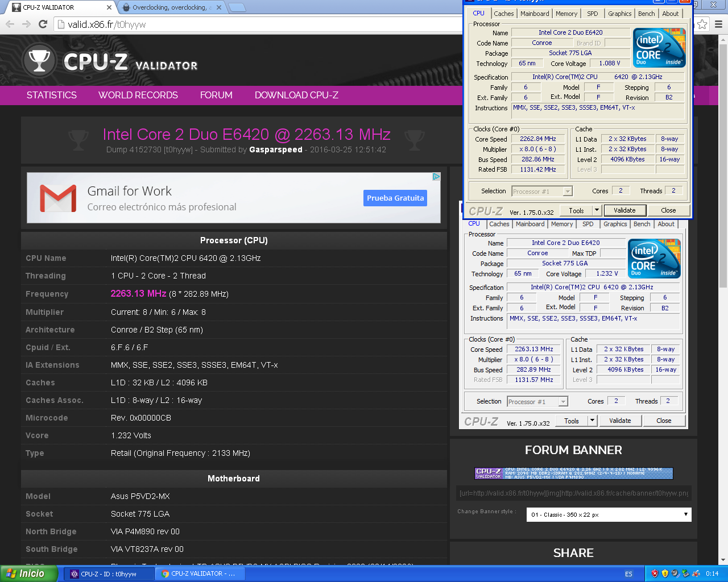This screenshot has height=582, width=728.
Task: Click the forum banner preview image
Action: [574, 473]
